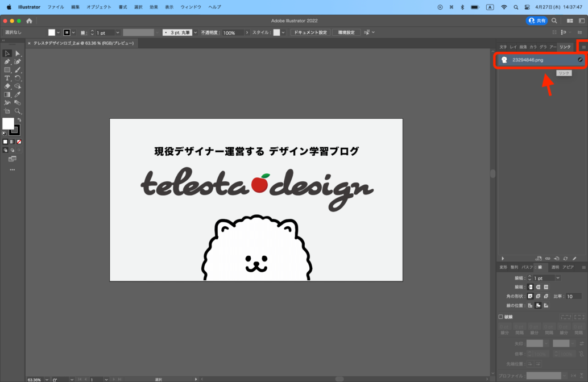Select the Selection tool (black arrow)
The width and height of the screenshot is (588, 382).
pyautogui.click(x=7, y=53)
